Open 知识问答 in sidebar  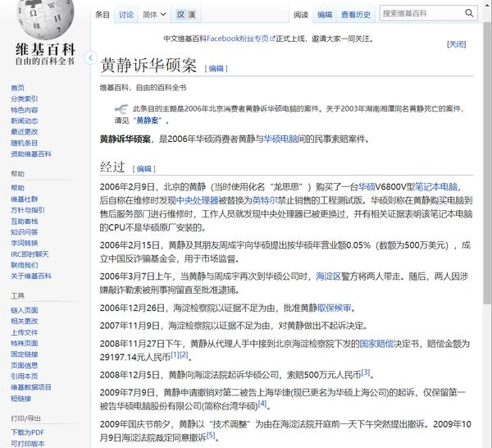point(24,232)
